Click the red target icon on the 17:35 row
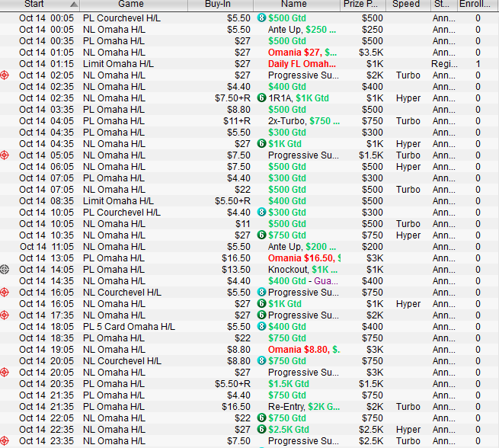The width and height of the screenshot is (499, 448). pyautogui.click(x=5, y=315)
